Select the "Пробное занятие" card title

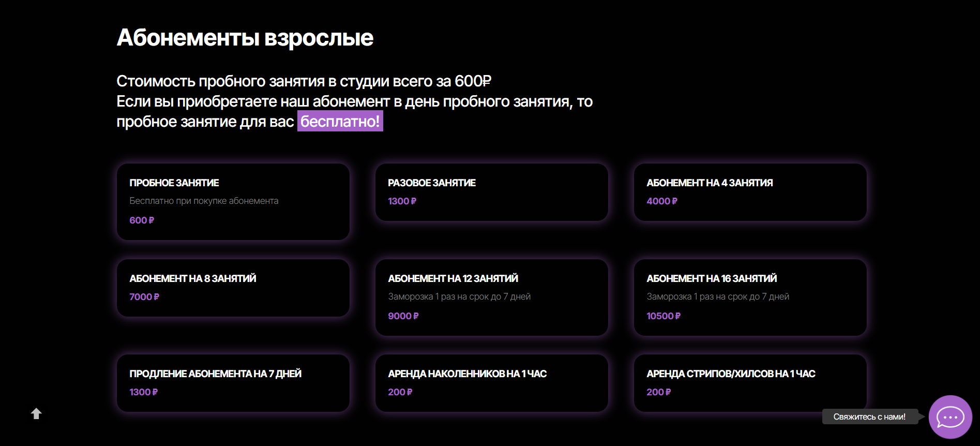pos(174,183)
